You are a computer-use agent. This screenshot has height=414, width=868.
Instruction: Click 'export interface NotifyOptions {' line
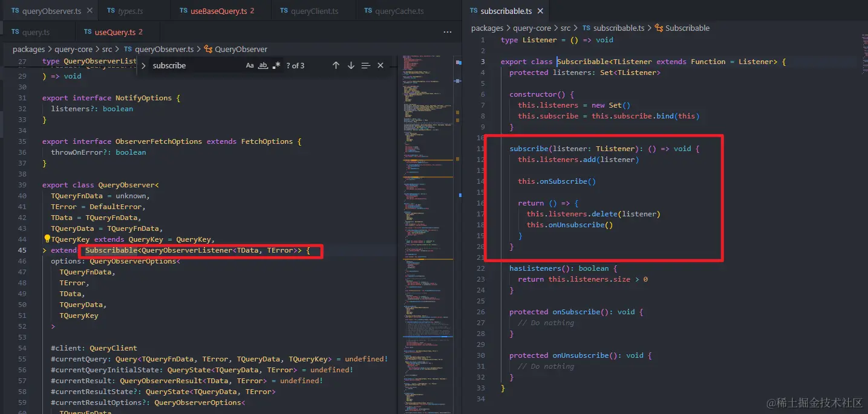pyautogui.click(x=111, y=98)
